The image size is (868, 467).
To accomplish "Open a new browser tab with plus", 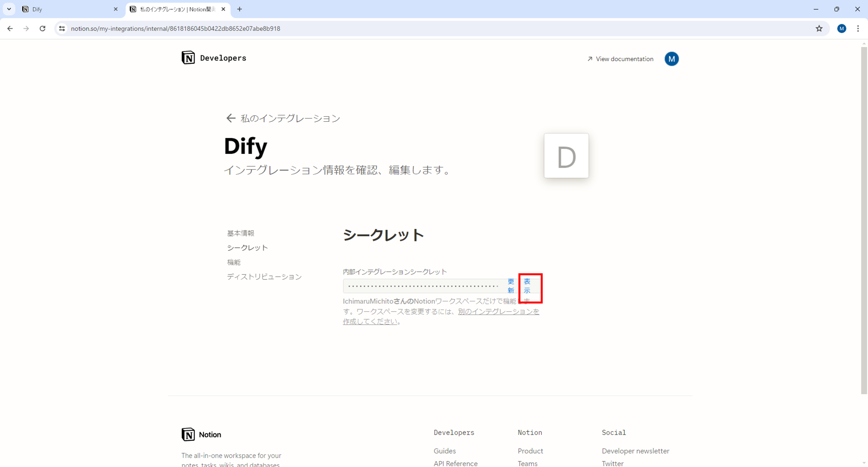I will click(239, 9).
